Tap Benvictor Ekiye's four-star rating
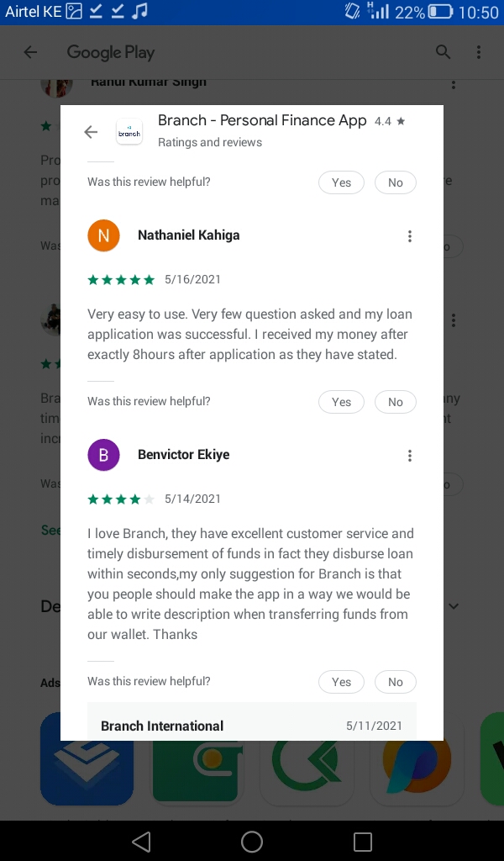Image resolution: width=504 pixels, height=861 pixels. [x=121, y=499]
